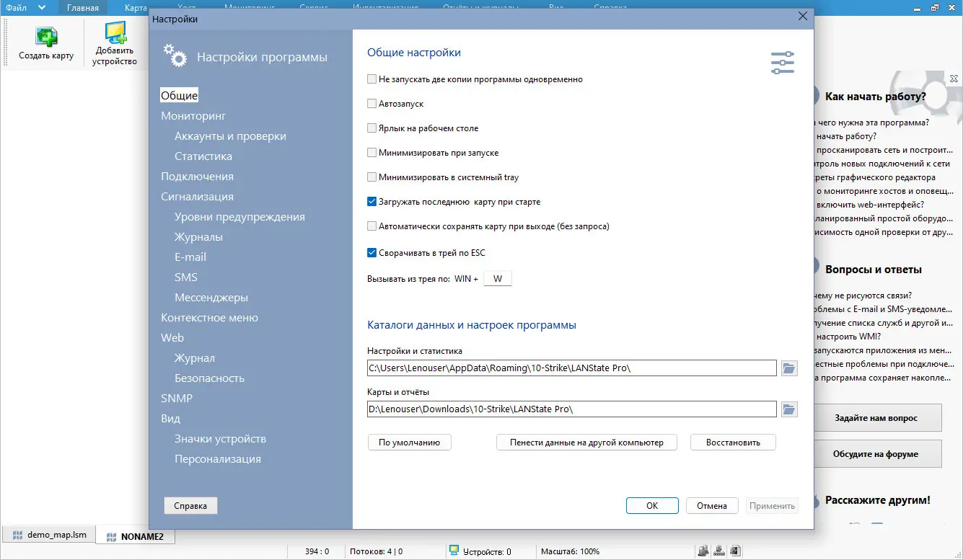The height and width of the screenshot is (560, 963).
Task: Switch to the demo_map.lsm map tab
Action: pyautogui.click(x=50, y=535)
